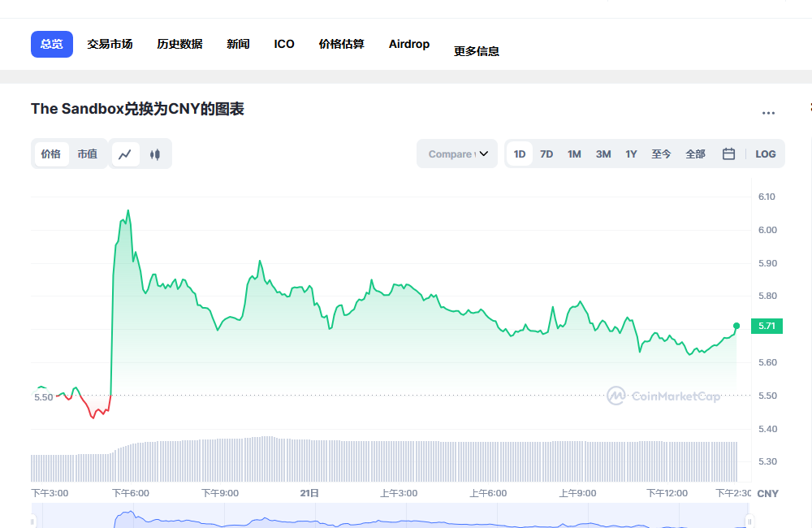Image resolution: width=812 pixels, height=528 pixels.
Task: Open the 价格估算 price estimate tab
Action: pyautogui.click(x=342, y=44)
